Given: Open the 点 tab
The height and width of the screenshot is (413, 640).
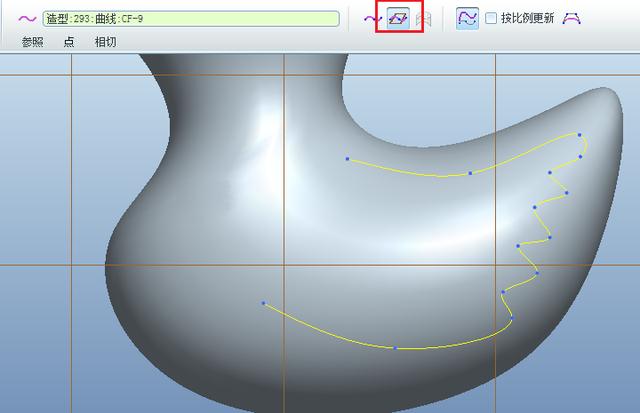Looking at the screenshot, I should tap(69, 42).
